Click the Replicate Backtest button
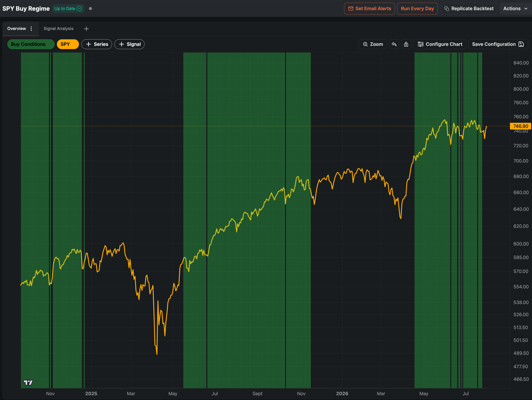Image resolution: width=532 pixels, height=400 pixels. [x=469, y=9]
